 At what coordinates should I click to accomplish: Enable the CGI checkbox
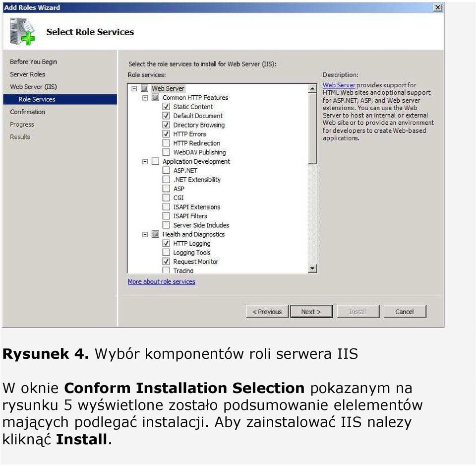click(166, 198)
